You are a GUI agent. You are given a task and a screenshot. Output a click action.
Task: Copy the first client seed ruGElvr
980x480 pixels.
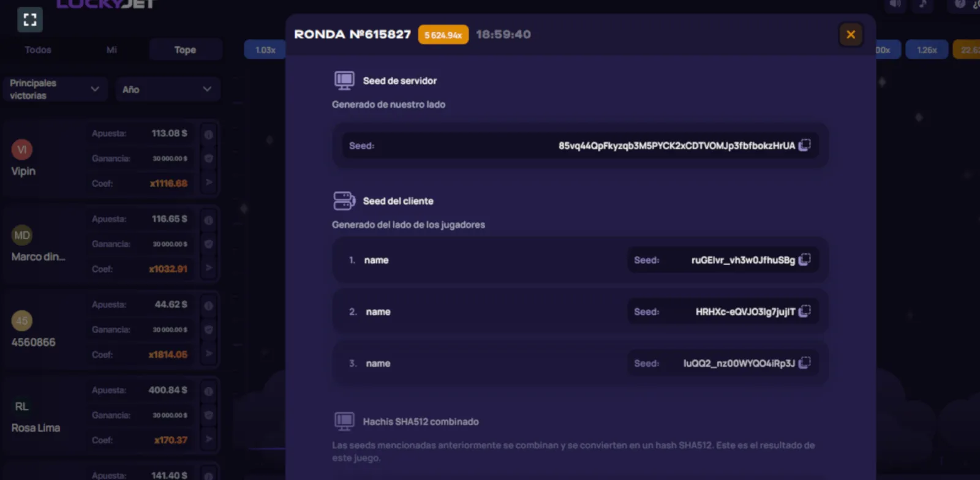[805, 260]
